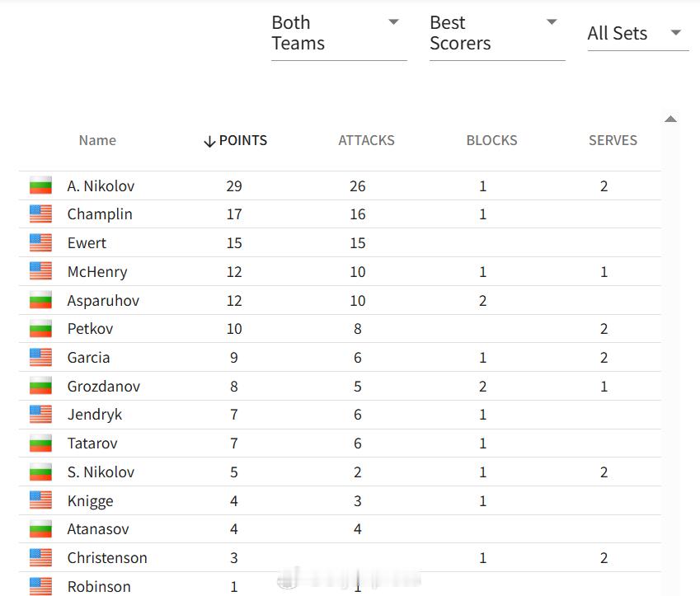
Task: Sort table by BLOCKS column
Action: 491,141
